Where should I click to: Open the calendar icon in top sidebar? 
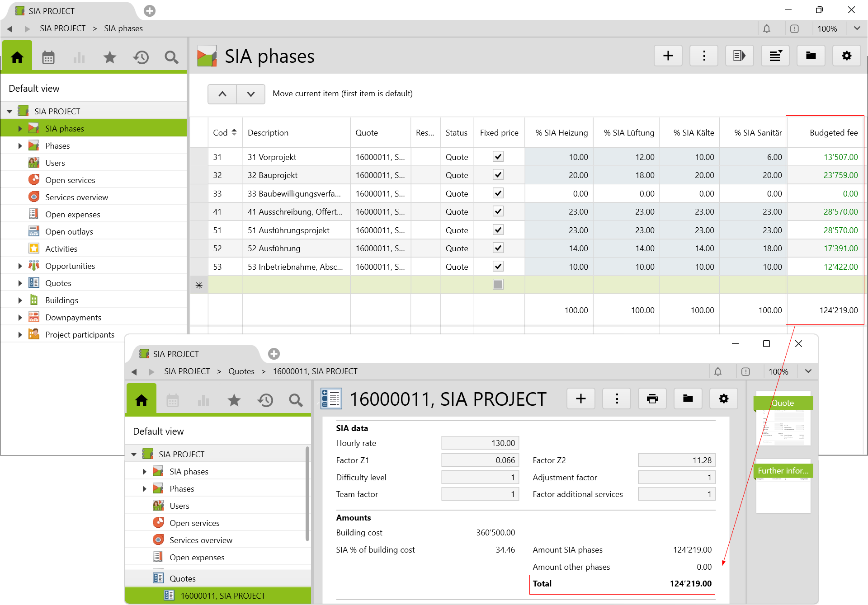[x=48, y=57]
